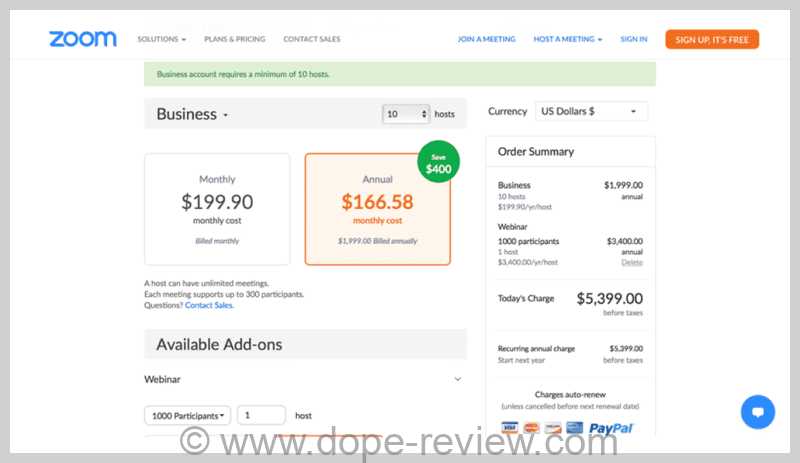Open the Currency US Dollars dropdown
800x463 pixels.
[x=591, y=111]
